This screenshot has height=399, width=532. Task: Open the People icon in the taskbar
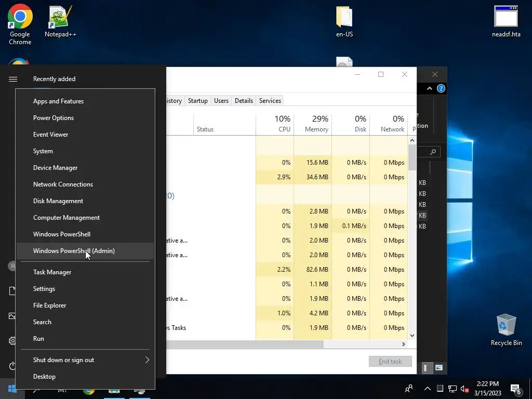(x=409, y=389)
